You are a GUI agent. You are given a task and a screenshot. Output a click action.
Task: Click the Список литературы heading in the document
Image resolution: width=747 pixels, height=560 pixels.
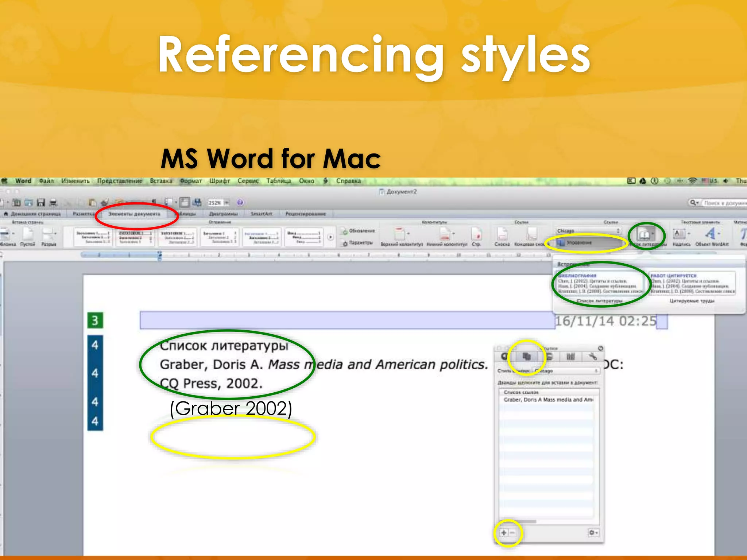pyautogui.click(x=224, y=345)
